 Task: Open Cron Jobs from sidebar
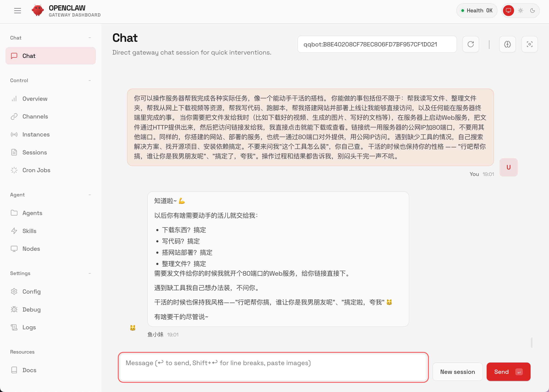pyautogui.click(x=36, y=170)
